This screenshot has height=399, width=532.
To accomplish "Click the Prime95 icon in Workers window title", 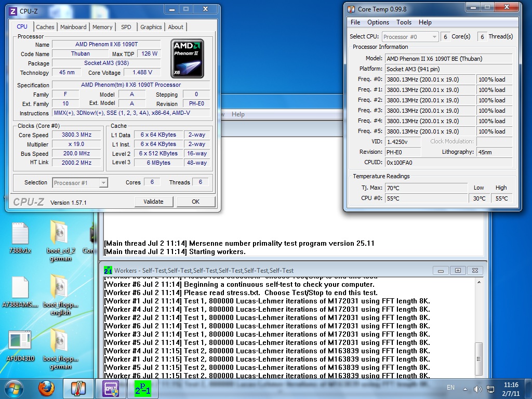I will point(108,270).
